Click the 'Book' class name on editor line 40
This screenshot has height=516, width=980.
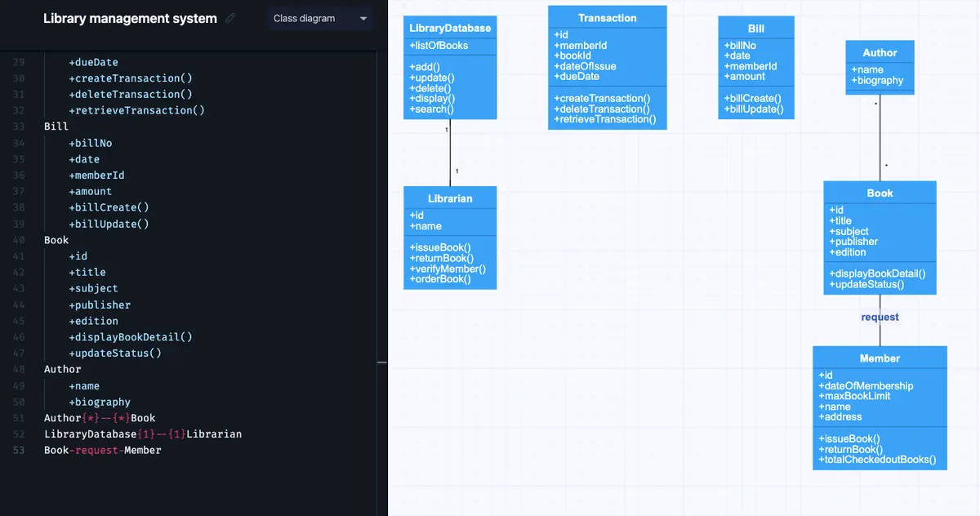tap(56, 240)
